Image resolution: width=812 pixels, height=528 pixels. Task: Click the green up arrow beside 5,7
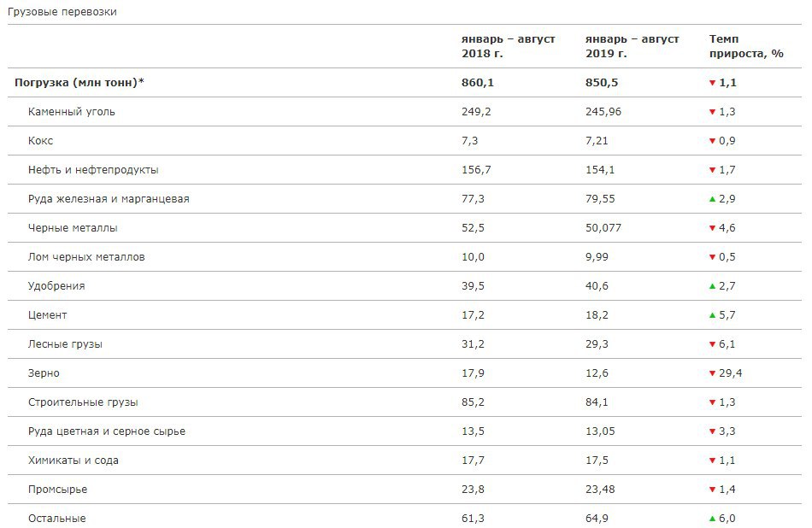[x=712, y=315]
